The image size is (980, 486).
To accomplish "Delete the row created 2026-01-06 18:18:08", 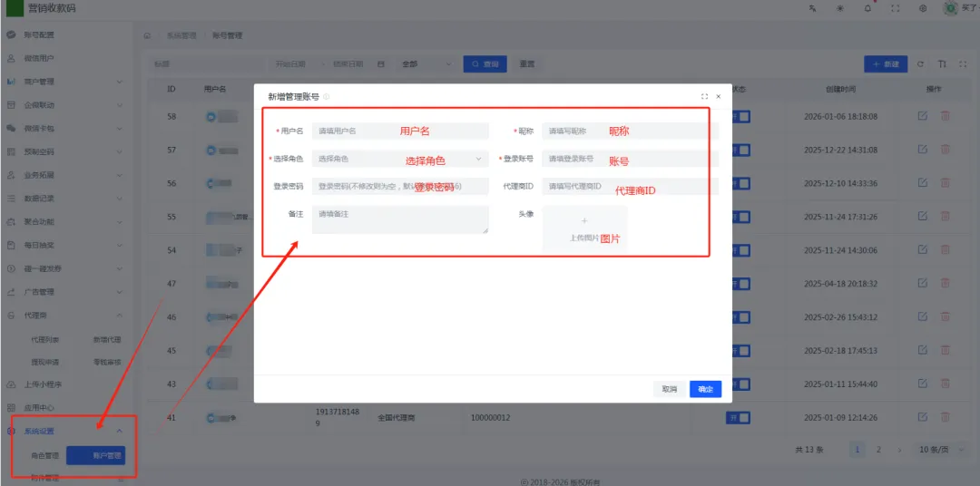I will [x=945, y=116].
